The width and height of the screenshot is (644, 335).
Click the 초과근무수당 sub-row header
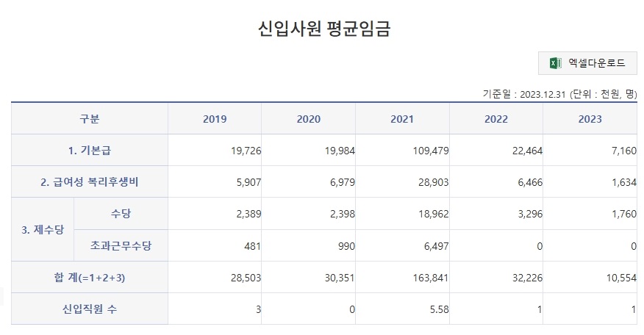121,245
